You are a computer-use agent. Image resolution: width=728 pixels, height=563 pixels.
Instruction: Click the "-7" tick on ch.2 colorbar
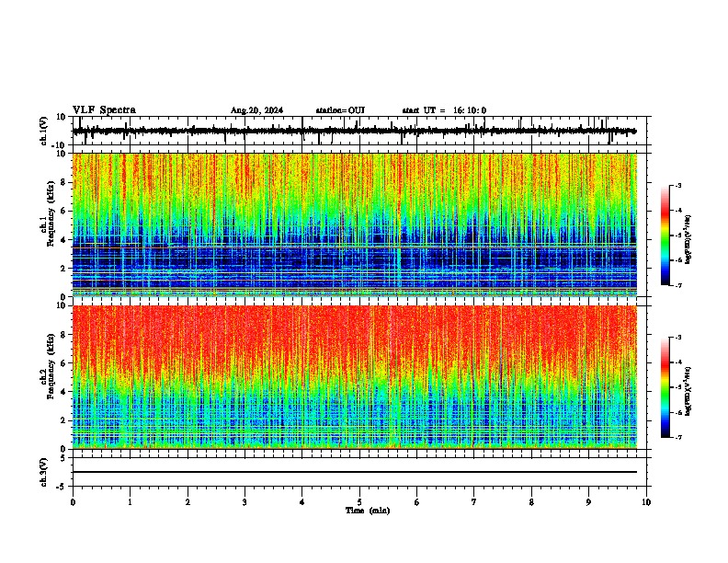point(677,438)
